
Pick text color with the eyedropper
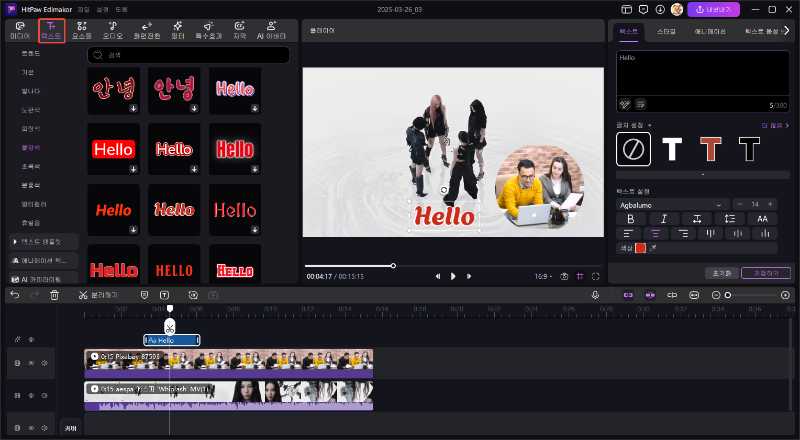point(653,248)
